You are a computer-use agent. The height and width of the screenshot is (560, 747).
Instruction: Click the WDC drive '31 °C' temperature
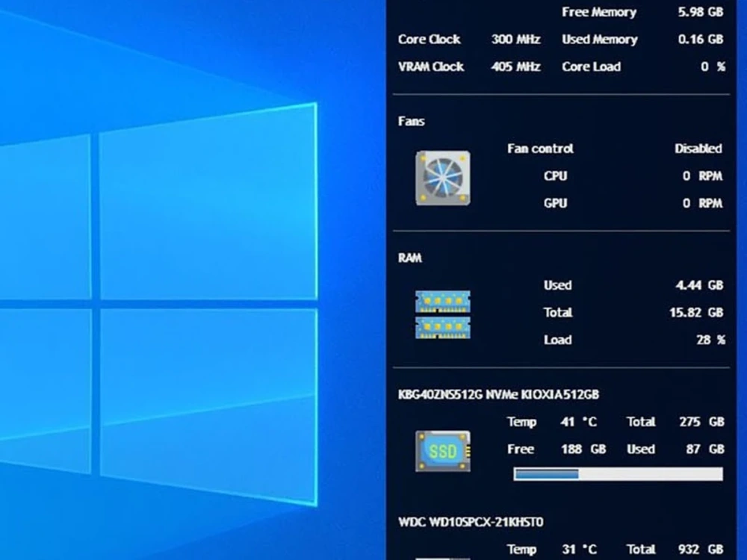pos(578,550)
